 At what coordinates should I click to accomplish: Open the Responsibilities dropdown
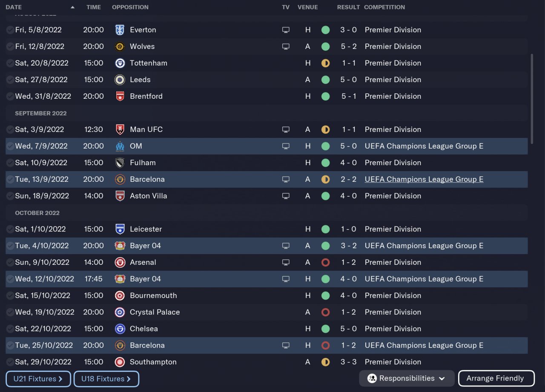click(x=406, y=378)
